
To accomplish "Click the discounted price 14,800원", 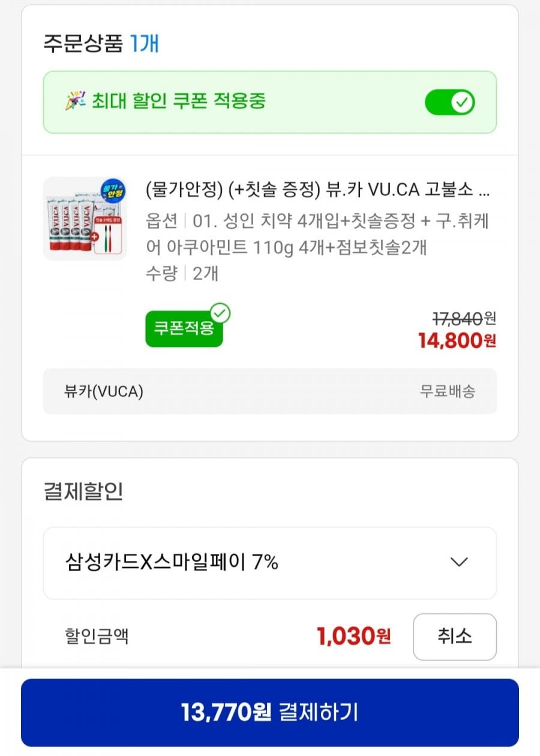I will pyautogui.click(x=457, y=341).
